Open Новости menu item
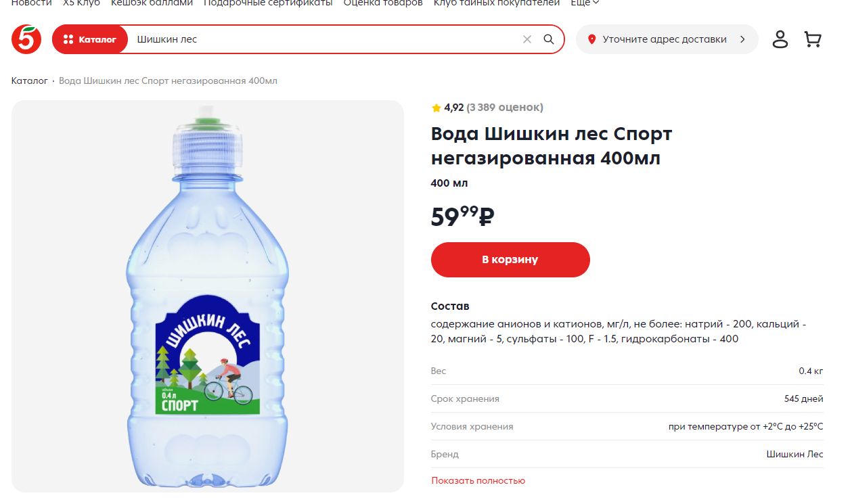The width and height of the screenshot is (850, 504). coord(32,3)
